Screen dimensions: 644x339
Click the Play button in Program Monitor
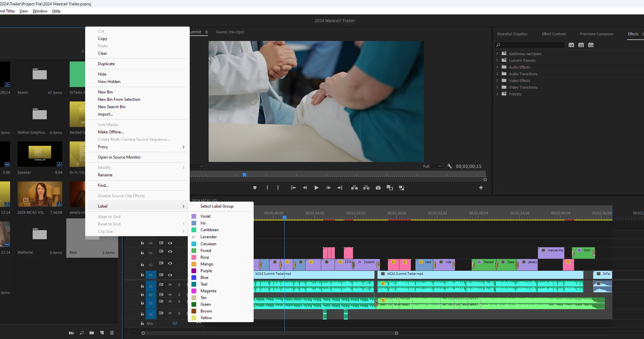click(316, 188)
